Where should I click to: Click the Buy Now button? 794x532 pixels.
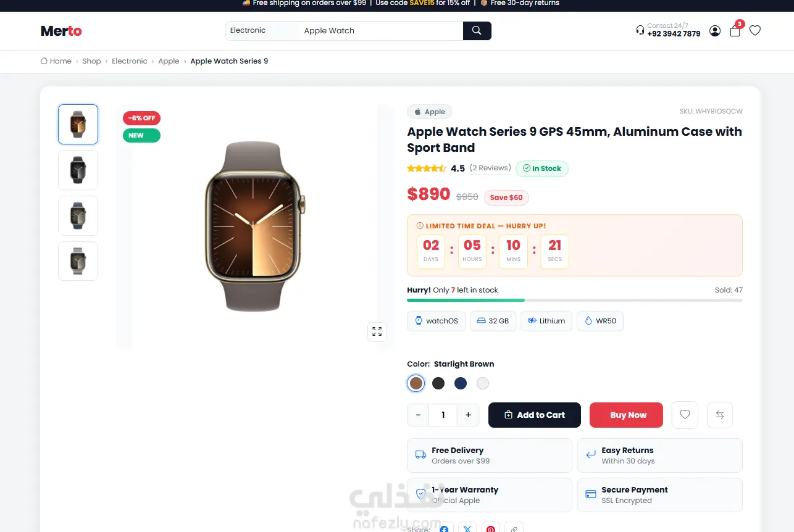tap(626, 415)
